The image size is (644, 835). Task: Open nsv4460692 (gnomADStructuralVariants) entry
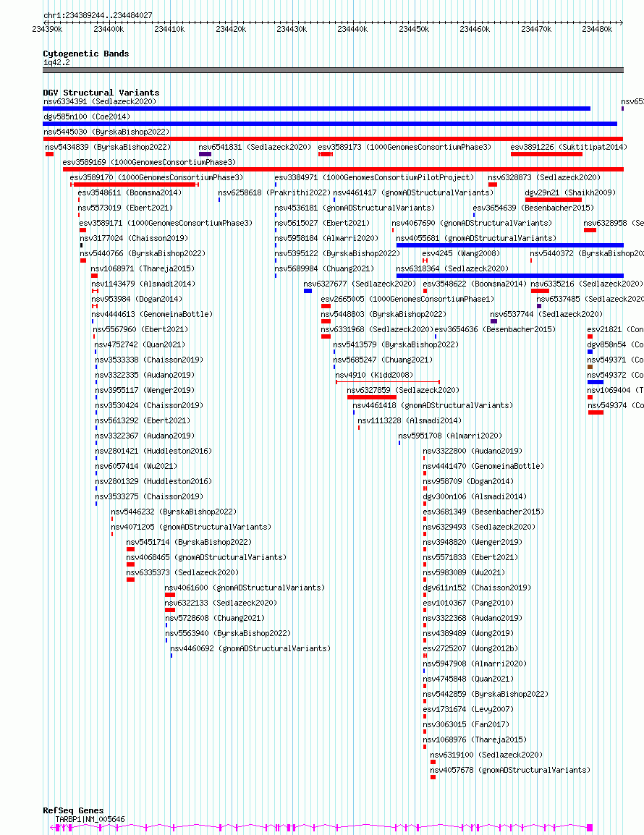[x=250, y=648]
